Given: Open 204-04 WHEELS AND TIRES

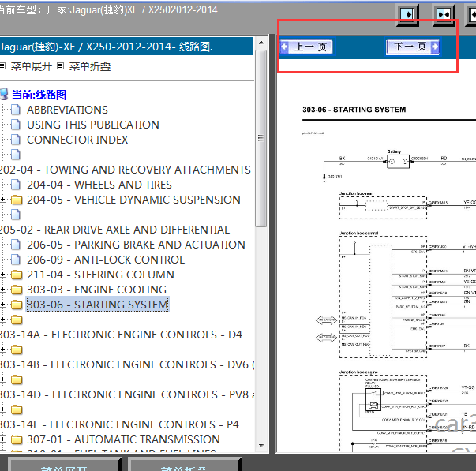Looking at the screenshot, I should pos(99,185).
